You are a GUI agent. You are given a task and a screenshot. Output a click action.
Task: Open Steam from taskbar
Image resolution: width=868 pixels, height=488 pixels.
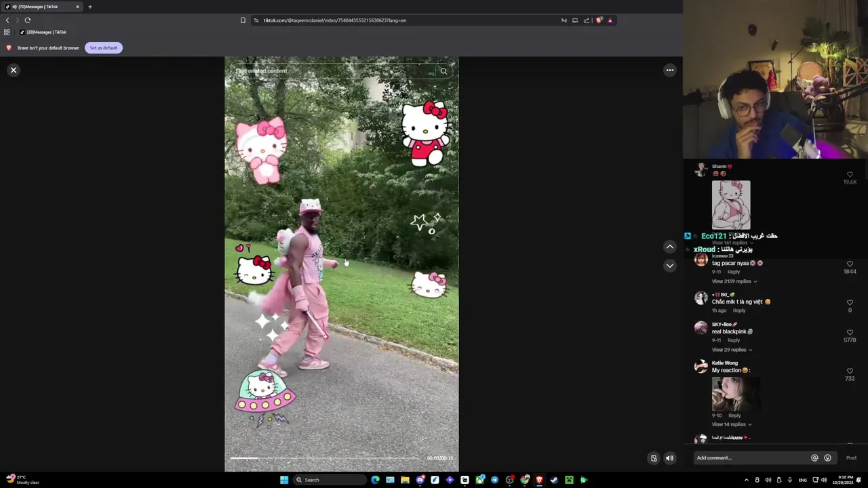tap(554, 480)
